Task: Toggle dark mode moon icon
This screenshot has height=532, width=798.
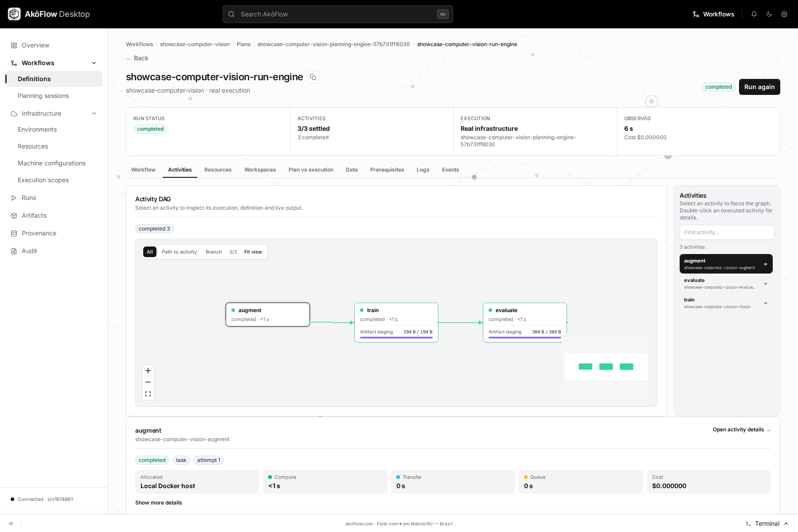Action: click(769, 14)
